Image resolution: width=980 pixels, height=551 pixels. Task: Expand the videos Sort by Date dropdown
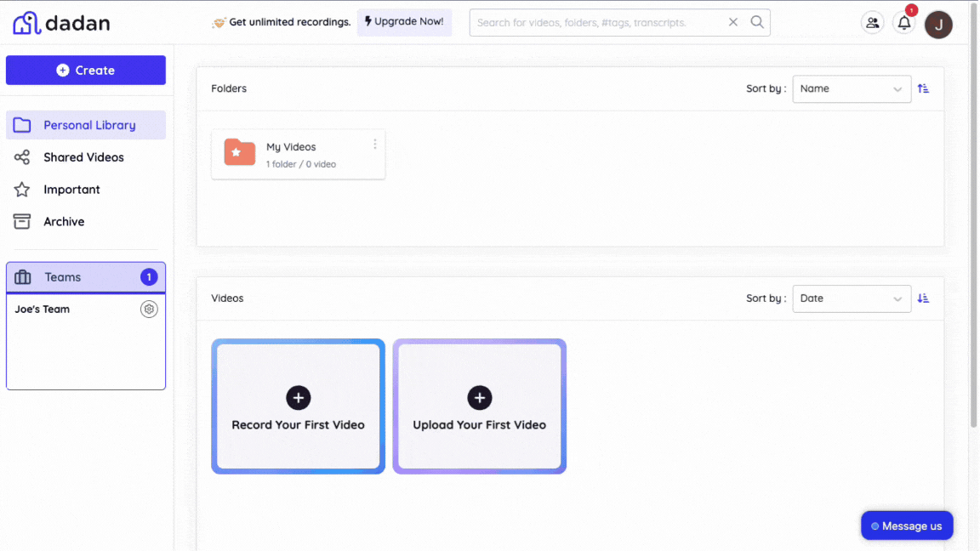[851, 298]
